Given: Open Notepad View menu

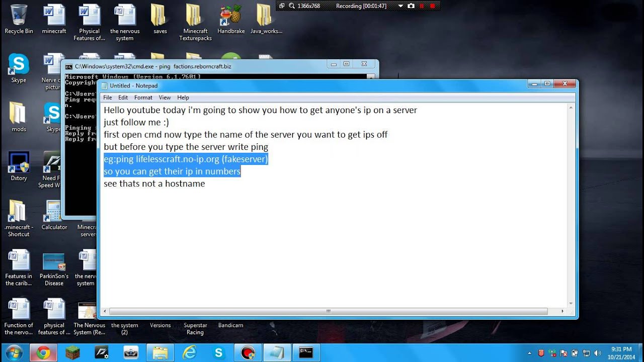Looking at the screenshot, I should (x=165, y=98).
